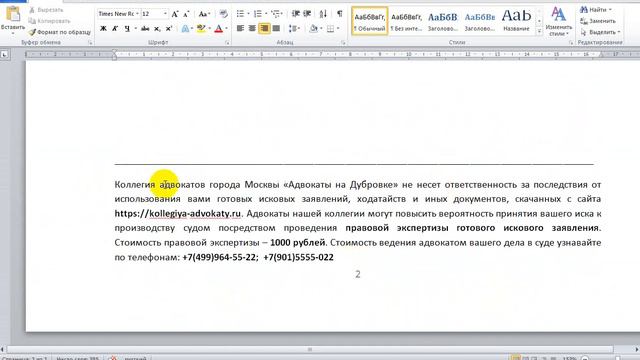The height and width of the screenshot is (360, 640).
Task: Start a bulleted list
Action: (240, 14)
